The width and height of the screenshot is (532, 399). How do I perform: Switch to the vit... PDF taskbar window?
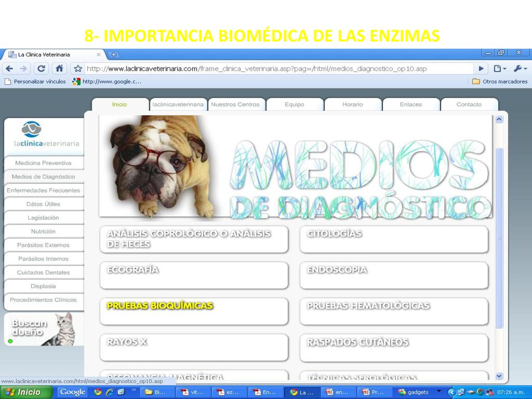coord(194,392)
